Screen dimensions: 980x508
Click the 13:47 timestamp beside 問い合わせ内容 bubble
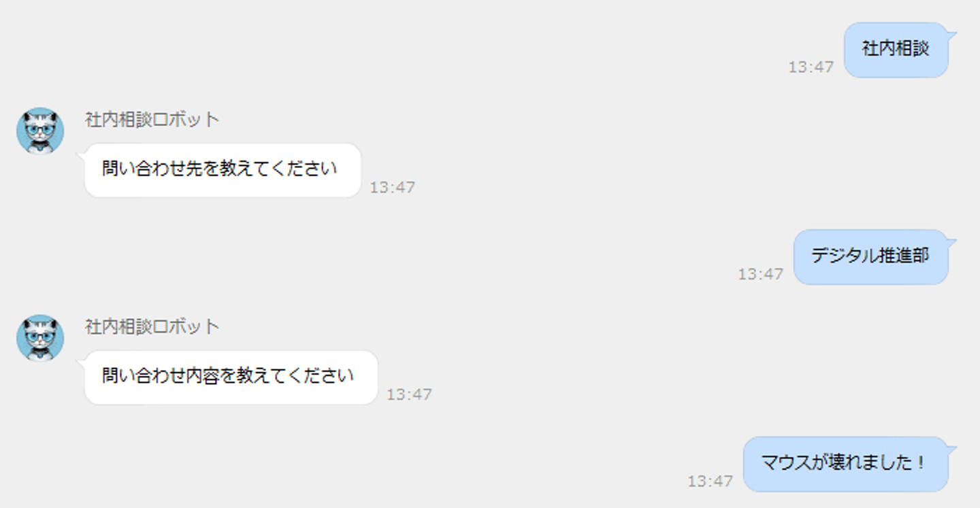click(x=410, y=394)
